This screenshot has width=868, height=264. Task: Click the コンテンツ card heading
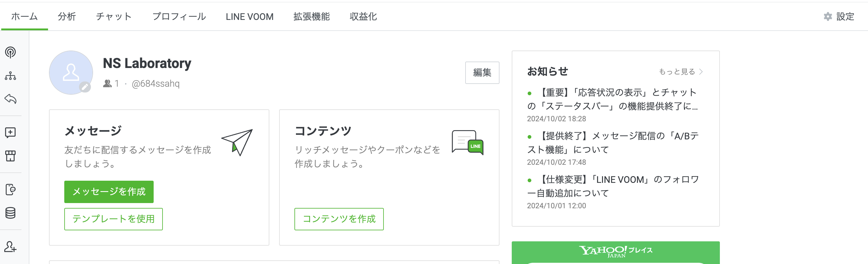[323, 130]
